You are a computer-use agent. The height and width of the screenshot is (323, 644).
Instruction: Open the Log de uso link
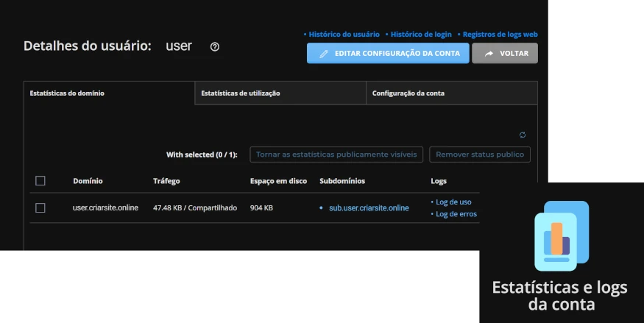(453, 202)
